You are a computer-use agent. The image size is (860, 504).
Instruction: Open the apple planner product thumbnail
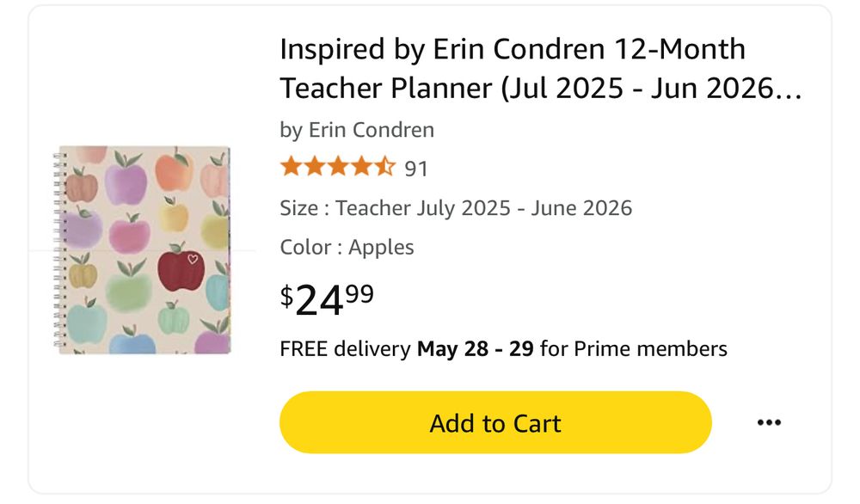(x=142, y=249)
